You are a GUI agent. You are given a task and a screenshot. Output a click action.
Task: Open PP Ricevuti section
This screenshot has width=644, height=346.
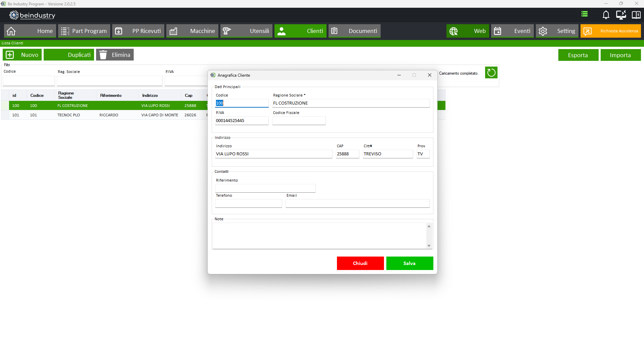pyautogui.click(x=138, y=31)
